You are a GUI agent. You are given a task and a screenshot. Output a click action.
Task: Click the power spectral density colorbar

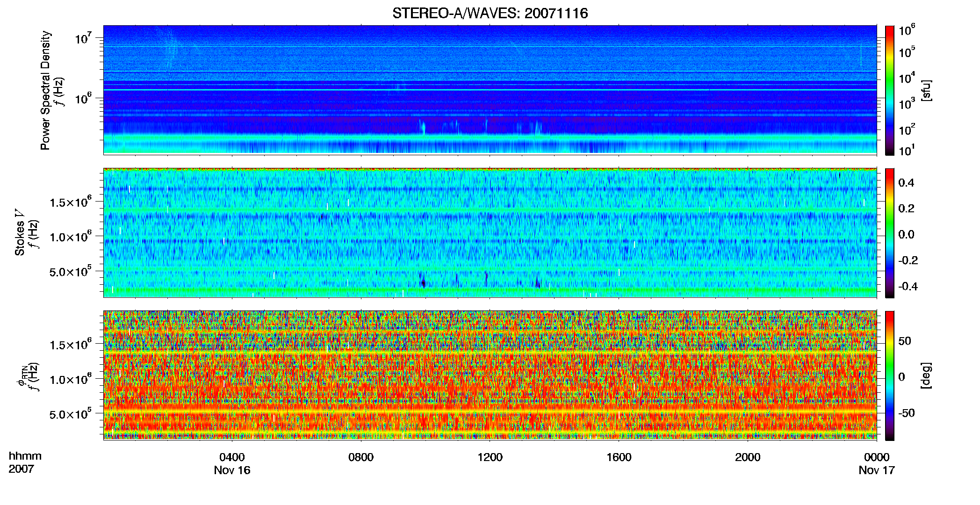point(890,90)
